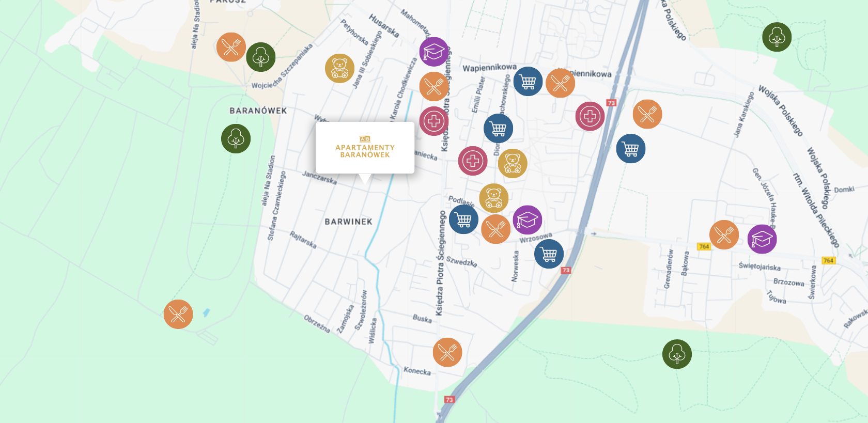Click the BARWINEK district label
Image resolution: width=868 pixels, height=423 pixels.
click(x=349, y=222)
